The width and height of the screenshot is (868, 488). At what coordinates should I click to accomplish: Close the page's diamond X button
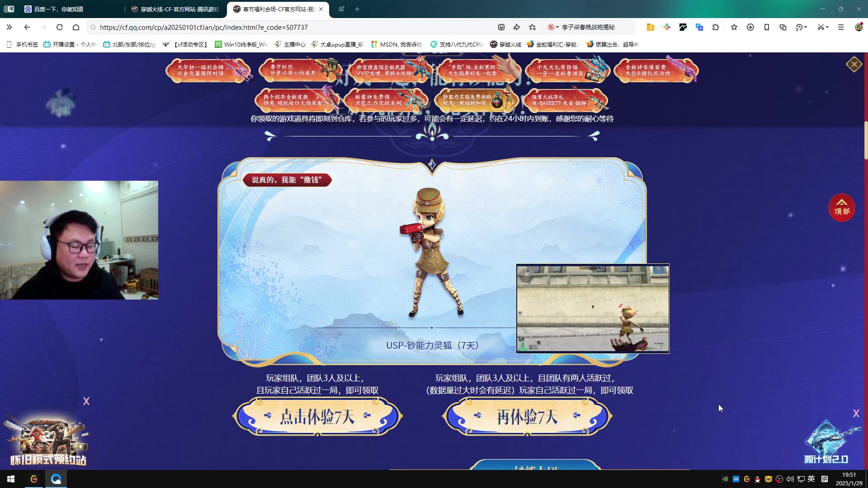[x=854, y=64]
